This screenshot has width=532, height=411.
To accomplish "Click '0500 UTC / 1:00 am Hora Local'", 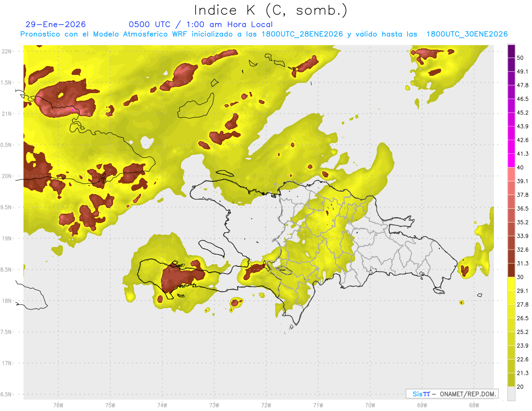I will (200, 24).
